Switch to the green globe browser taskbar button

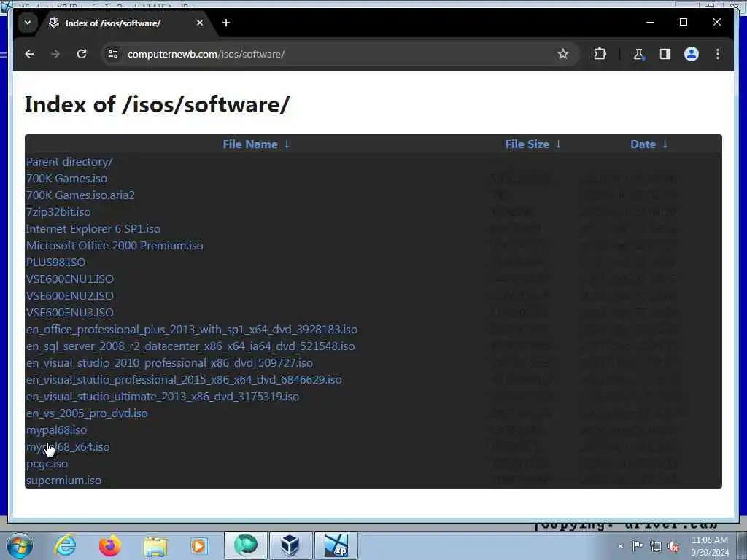pos(246,545)
